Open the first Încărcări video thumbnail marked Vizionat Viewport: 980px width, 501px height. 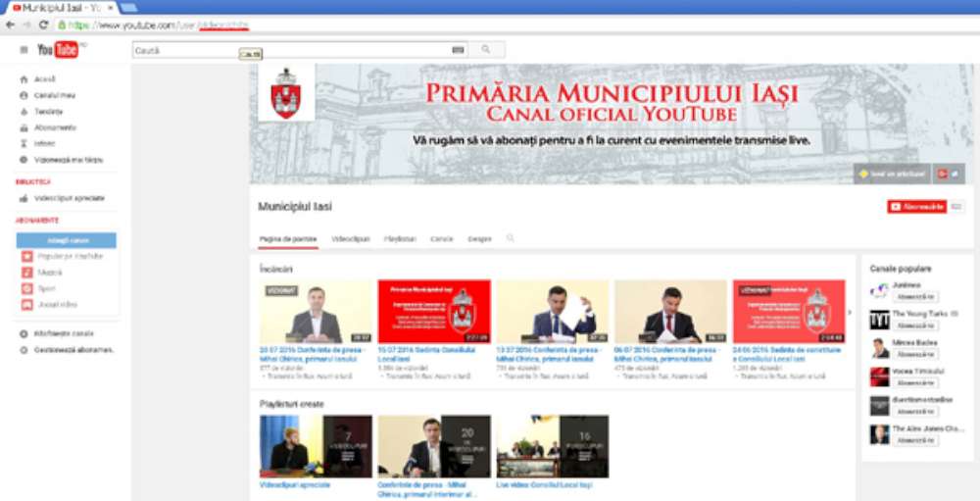pyautogui.click(x=316, y=312)
